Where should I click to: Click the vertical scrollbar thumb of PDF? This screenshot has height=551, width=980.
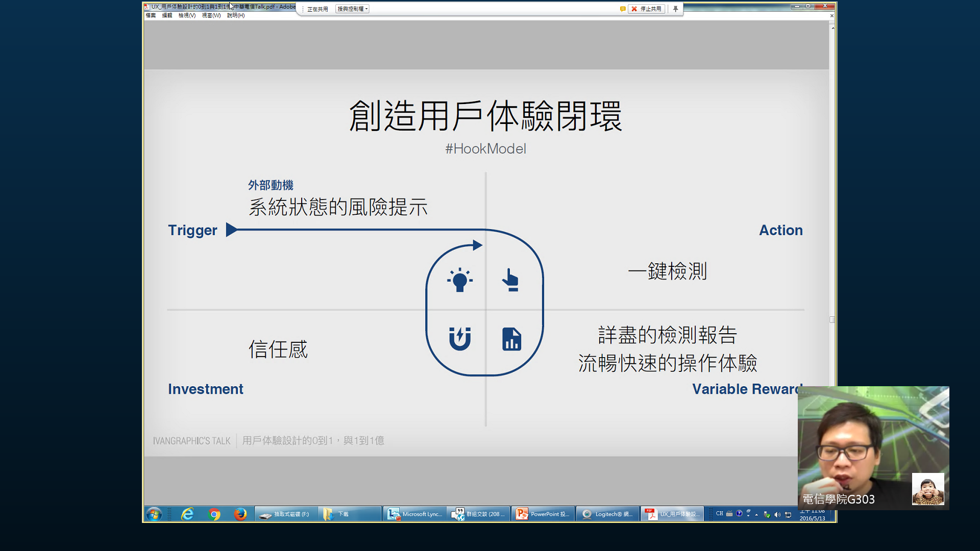pos(832,319)
